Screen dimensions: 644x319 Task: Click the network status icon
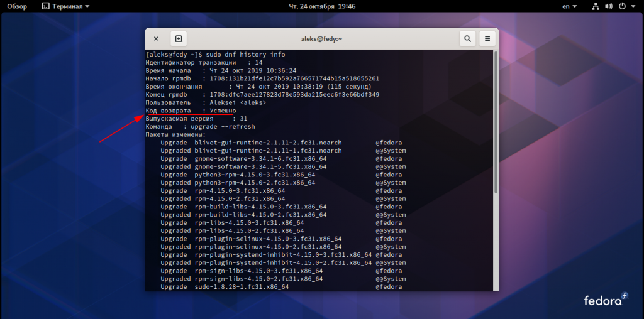pyautogui.click(x=595, y=6)
